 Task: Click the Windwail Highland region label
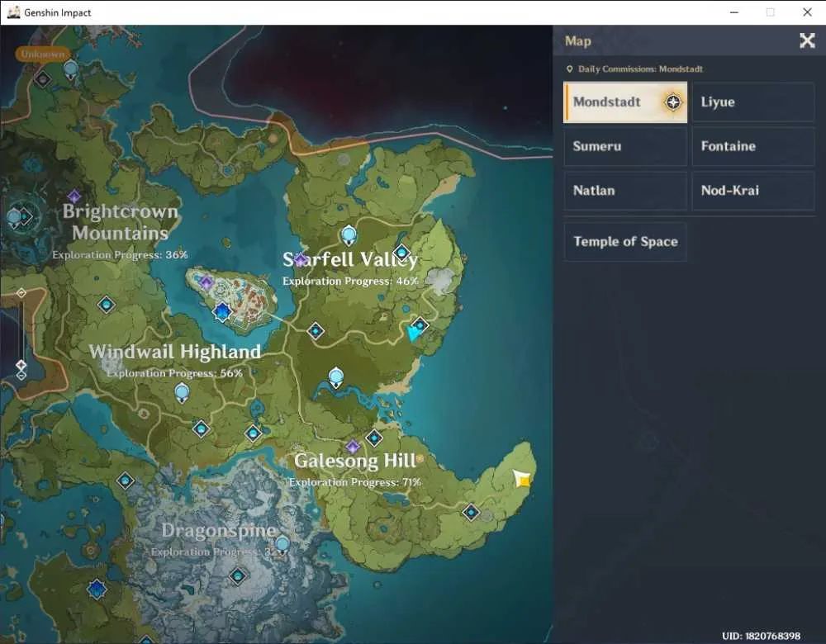click(x=175, y=352)
